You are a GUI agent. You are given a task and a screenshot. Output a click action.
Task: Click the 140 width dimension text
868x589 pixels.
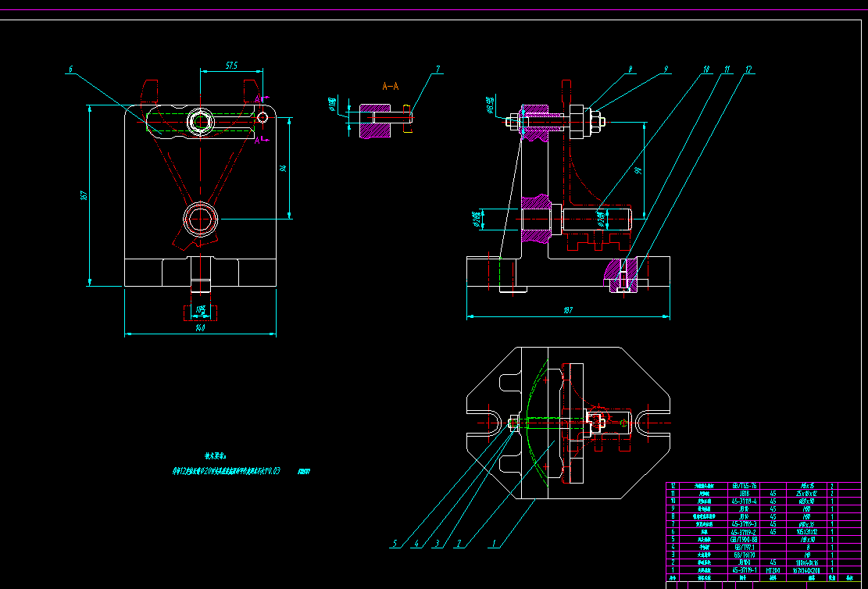point(200,328)
